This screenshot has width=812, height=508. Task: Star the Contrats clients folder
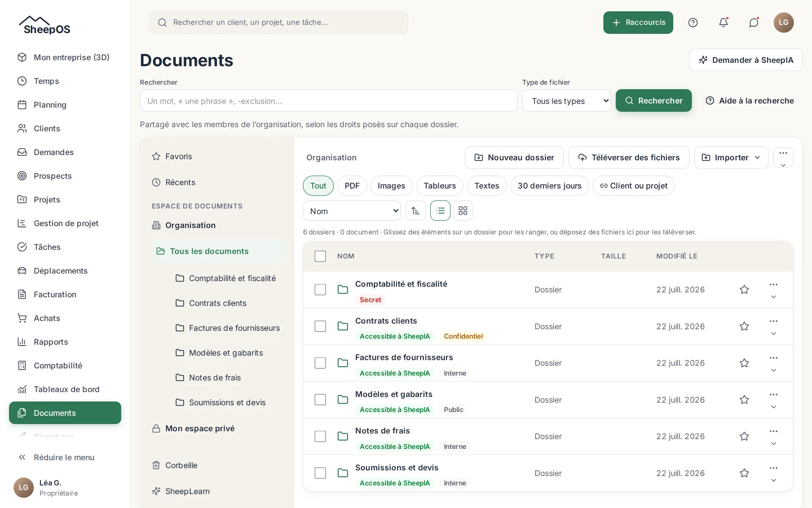(744, 326)
